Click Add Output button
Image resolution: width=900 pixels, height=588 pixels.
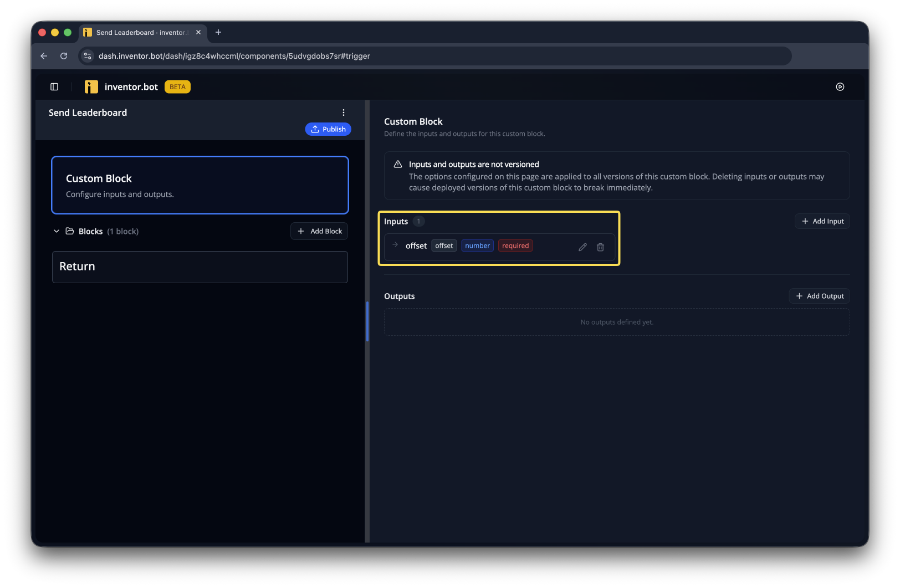point(820,296)
